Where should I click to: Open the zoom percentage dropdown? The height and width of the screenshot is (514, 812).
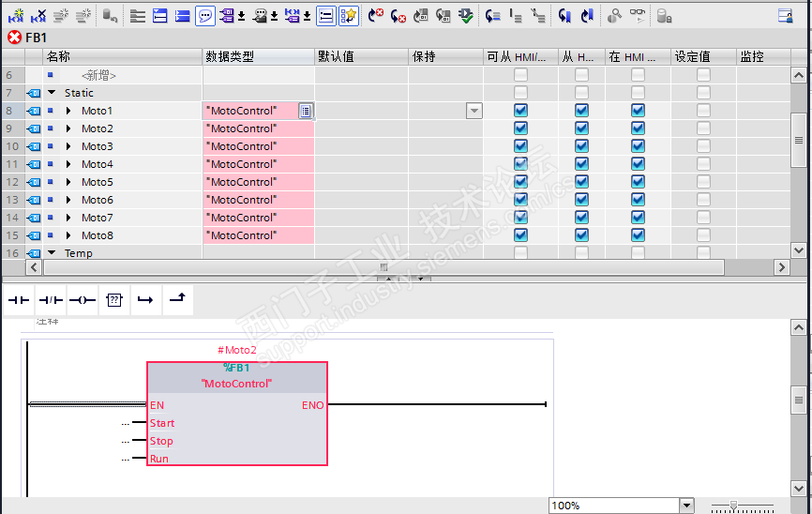click(x=686, y=506)
